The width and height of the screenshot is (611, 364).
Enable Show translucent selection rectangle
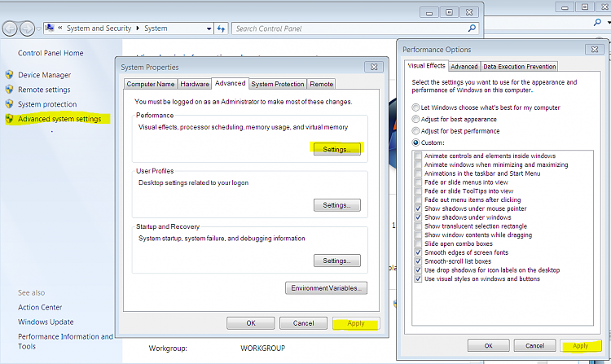click(418, 226)
